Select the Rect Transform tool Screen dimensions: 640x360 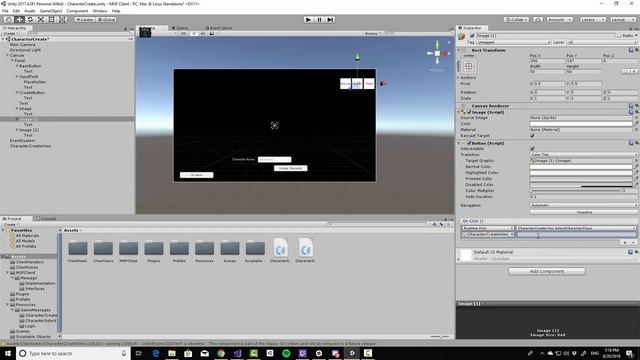coord(52,20)
